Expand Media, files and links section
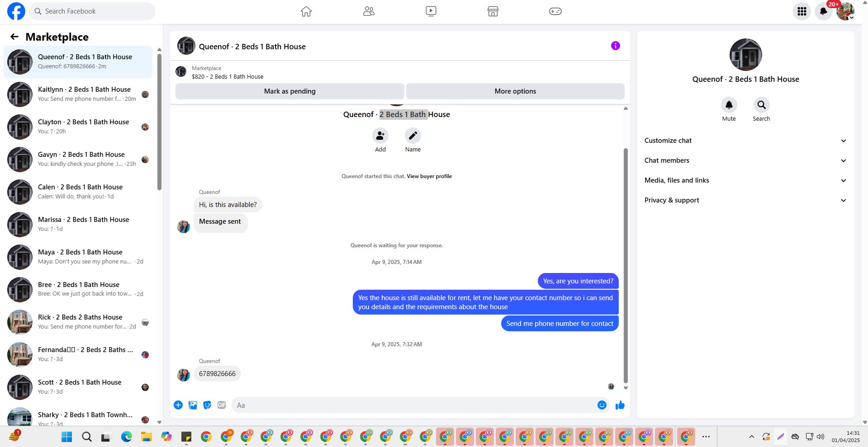 745,180
